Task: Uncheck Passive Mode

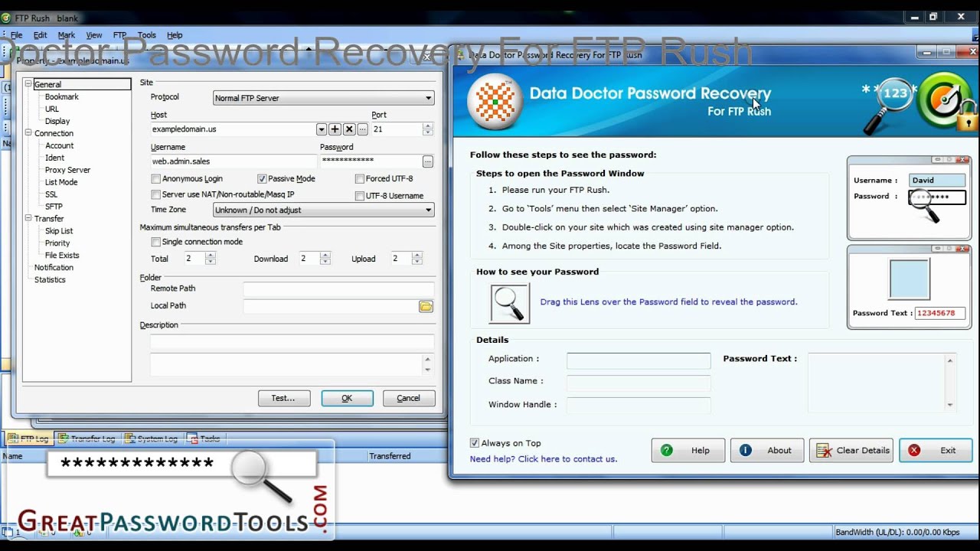Action: 262,179
